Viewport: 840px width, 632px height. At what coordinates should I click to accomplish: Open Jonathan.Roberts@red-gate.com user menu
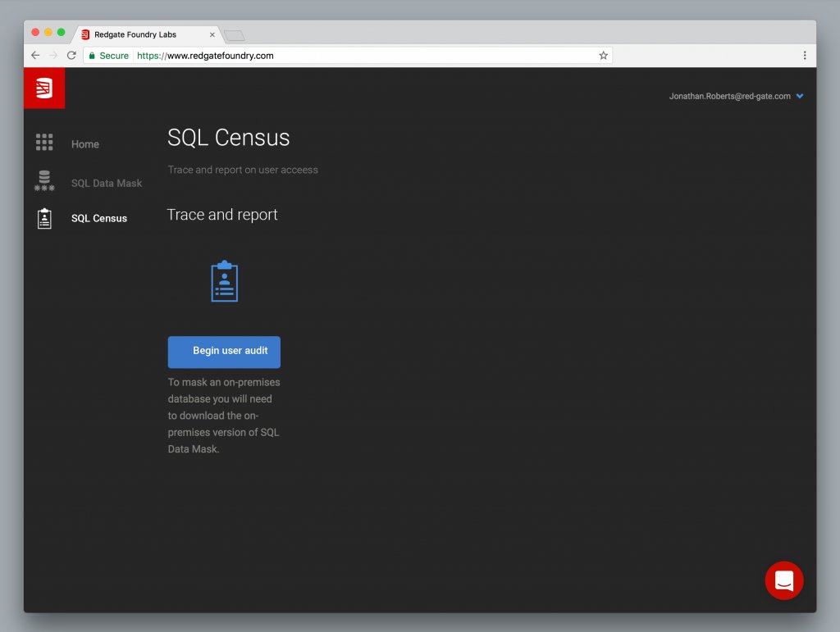tap(729, 97)
